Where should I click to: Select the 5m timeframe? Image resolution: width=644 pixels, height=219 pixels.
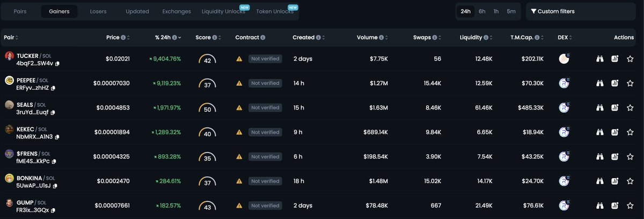pos(511,11)
